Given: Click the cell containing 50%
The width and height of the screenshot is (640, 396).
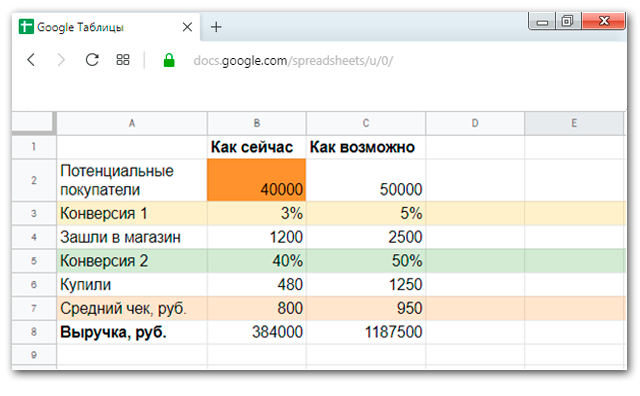Looking at the screenshot, I should pyautogui.click(x=366, y=260).
